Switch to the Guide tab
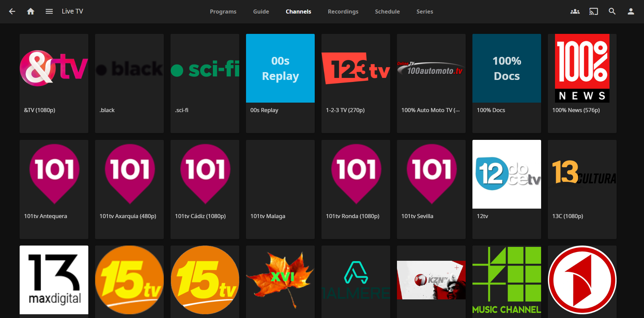 tap(261, 12)
